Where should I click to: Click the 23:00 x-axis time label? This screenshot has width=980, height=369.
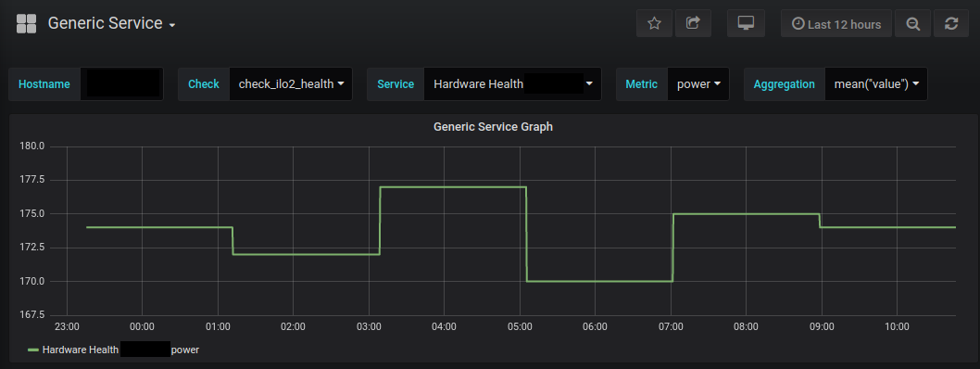point(67,327)
